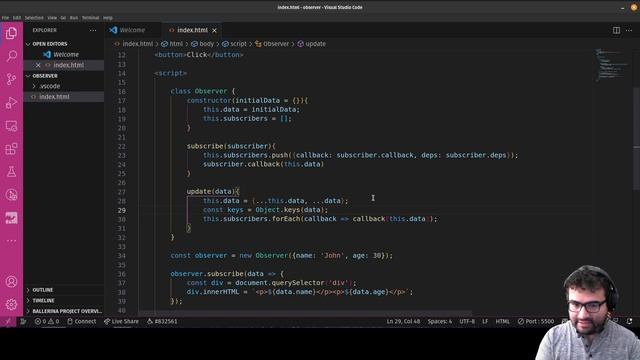Click 'const keys = Object.keys(data);' line
Screen dimensions: 640x360
tap(265, 210)
